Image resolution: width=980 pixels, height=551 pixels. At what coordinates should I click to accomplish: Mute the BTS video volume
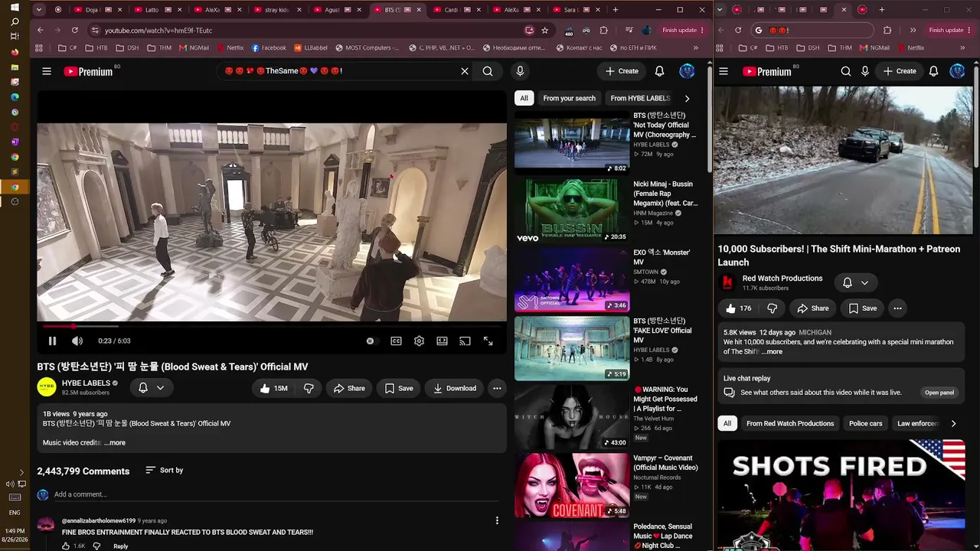(77, 341)
